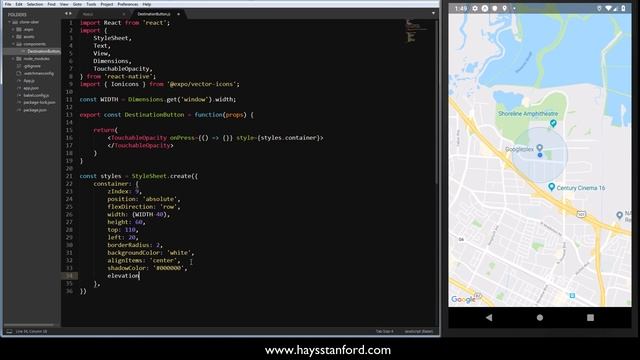This screenshot has width=640, height=360.
Task: Tap the Wi-Fi icon in phone status bar
Action: tap(609, 8)
